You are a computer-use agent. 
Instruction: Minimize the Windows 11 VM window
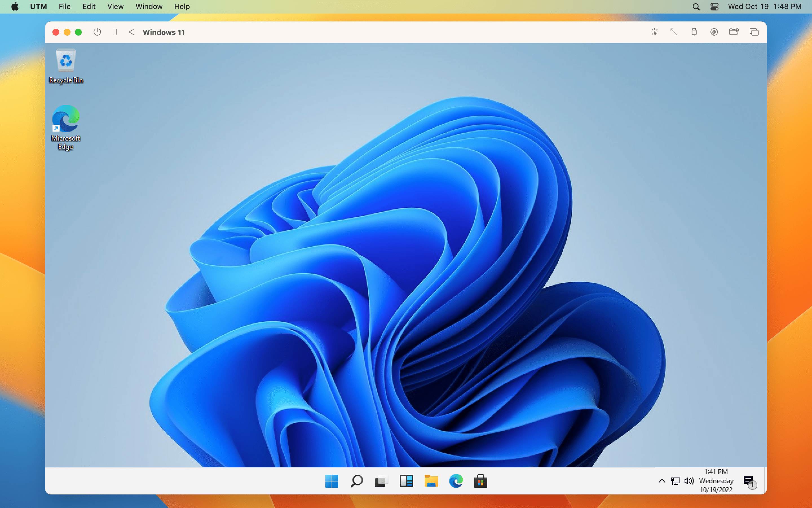click(67, 32)
